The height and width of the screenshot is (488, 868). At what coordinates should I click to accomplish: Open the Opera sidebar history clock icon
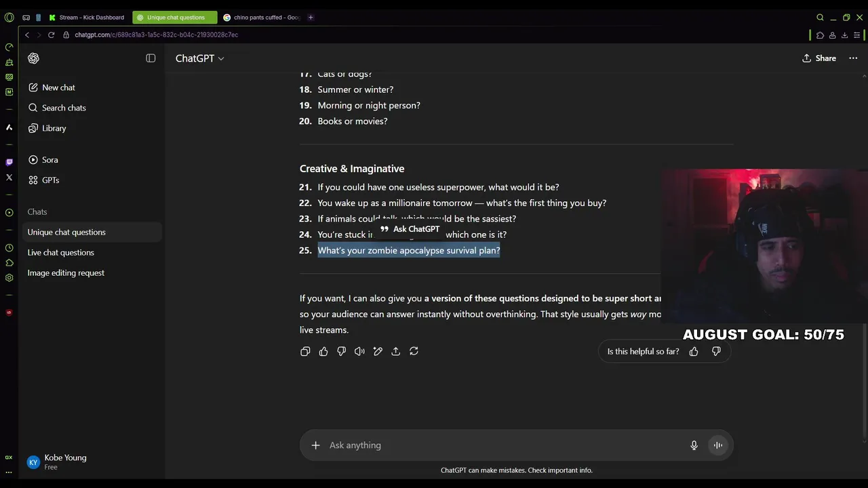coord(9,248)
